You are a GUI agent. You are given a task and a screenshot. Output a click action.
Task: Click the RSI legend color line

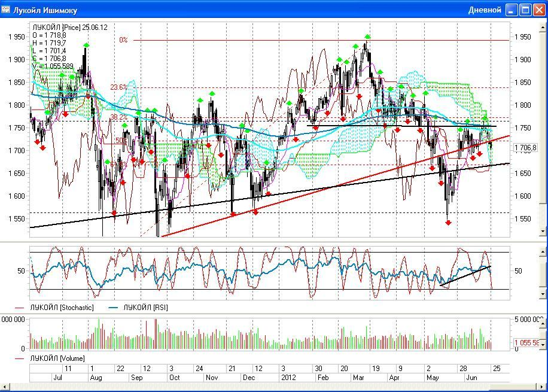114,308
